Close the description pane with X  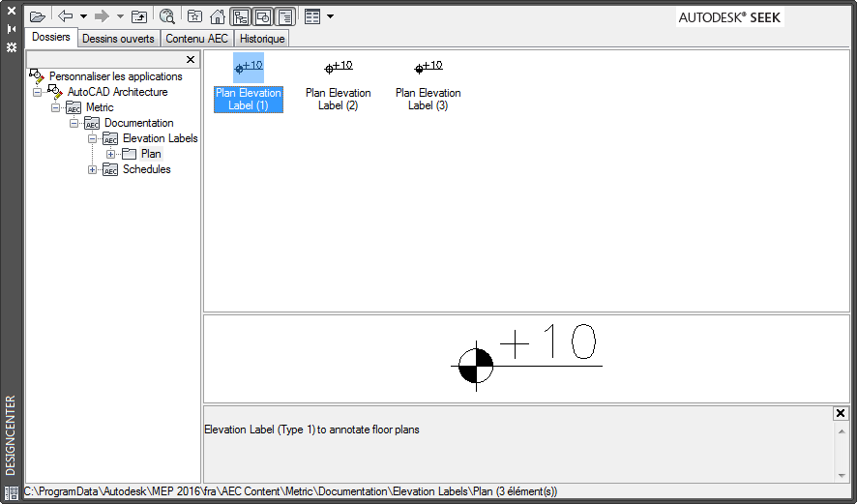tap(841, 413)
